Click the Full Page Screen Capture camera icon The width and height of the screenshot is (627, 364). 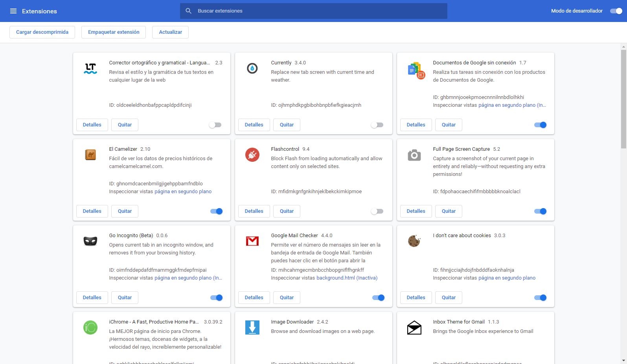414,155
